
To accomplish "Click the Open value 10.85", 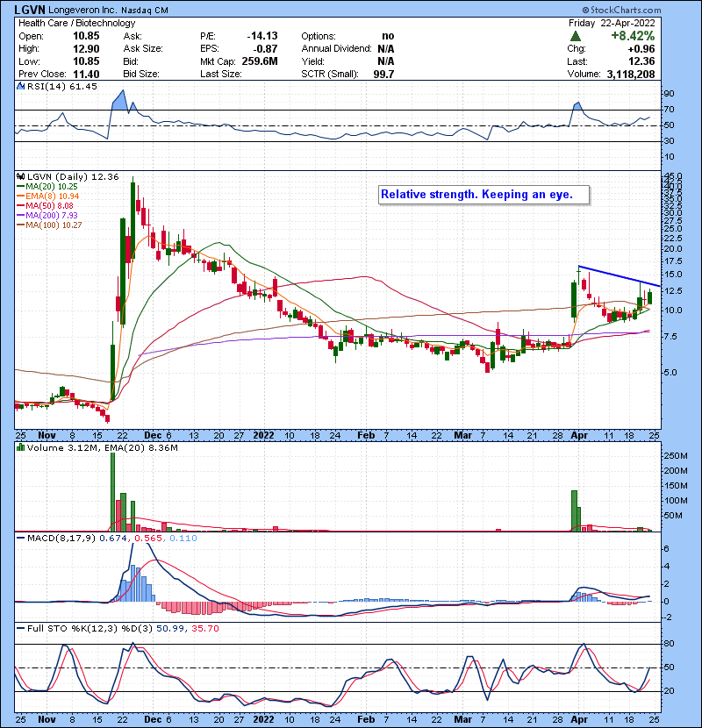I will pos(86,36).
